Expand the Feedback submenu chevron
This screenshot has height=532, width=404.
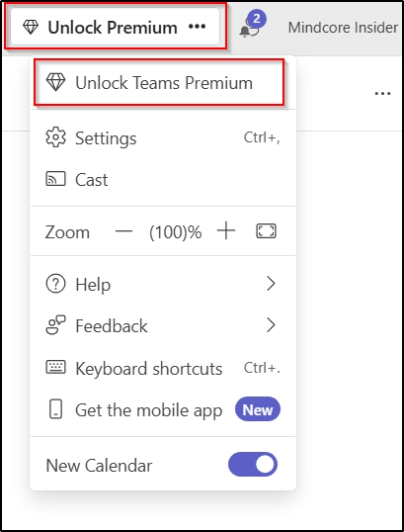pyautogui.click(x=271, y=325)
